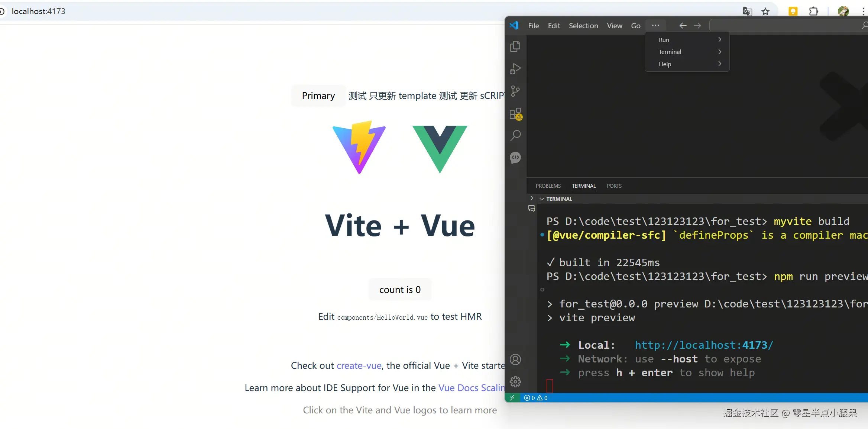Open the Explorer view in activity bar
Image resolution: width=868 pixels, height=429 pixels.
tap(515, 46)
